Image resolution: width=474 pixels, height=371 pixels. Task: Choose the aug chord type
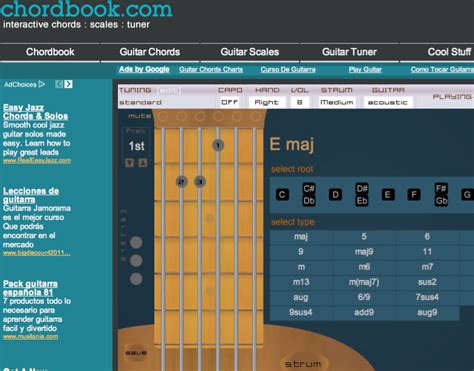[x=301, y=297]
